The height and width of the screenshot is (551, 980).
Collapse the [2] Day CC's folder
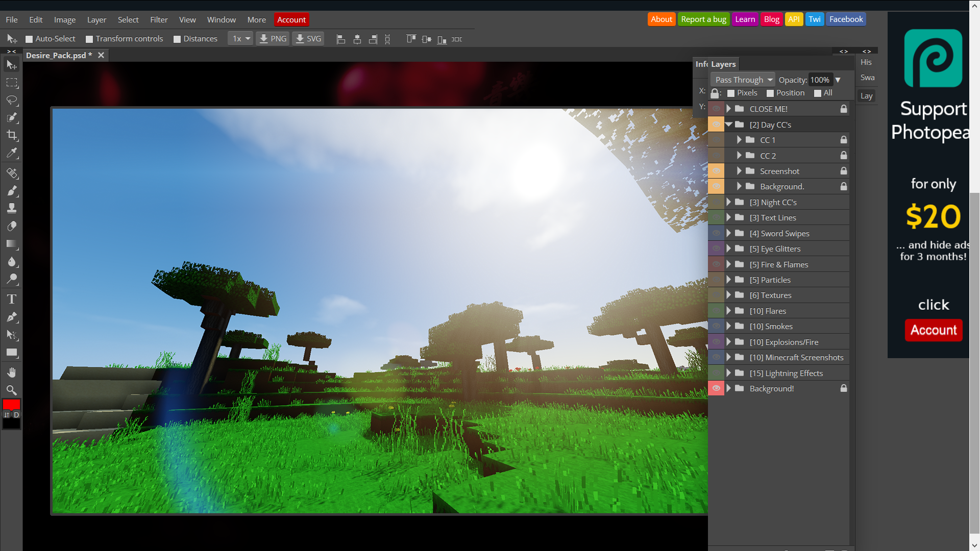pyautogui.click(x=729, y=124)
